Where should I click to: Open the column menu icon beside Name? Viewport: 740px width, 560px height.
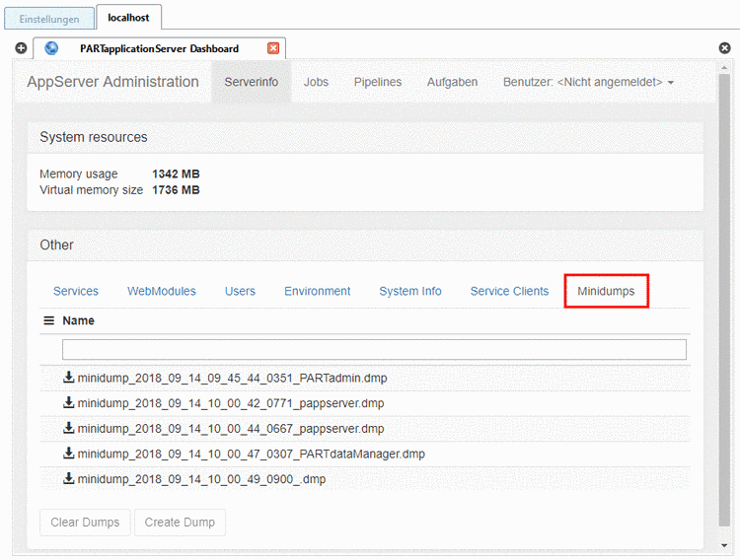tap(48, 320)
